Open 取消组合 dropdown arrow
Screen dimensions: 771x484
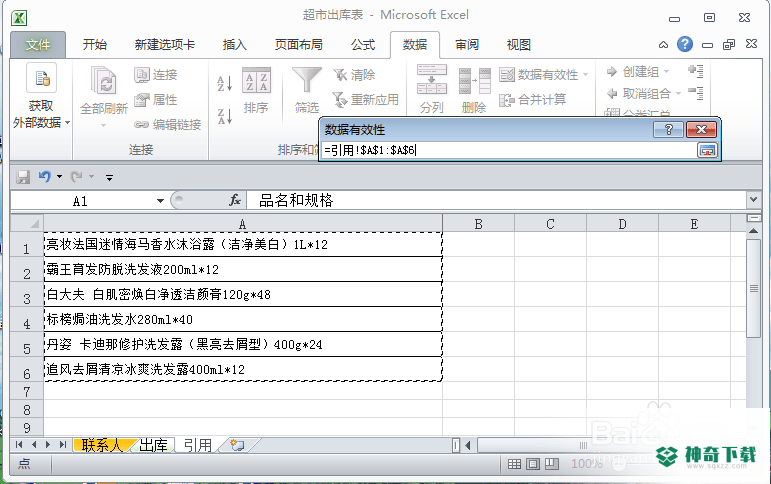pos(678,93)
